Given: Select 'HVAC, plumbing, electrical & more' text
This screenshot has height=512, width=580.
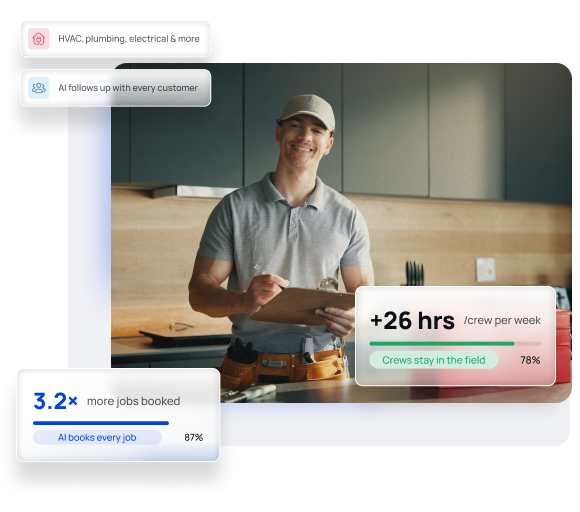Looking at the screenshot, I should click(x=129, y=39).
